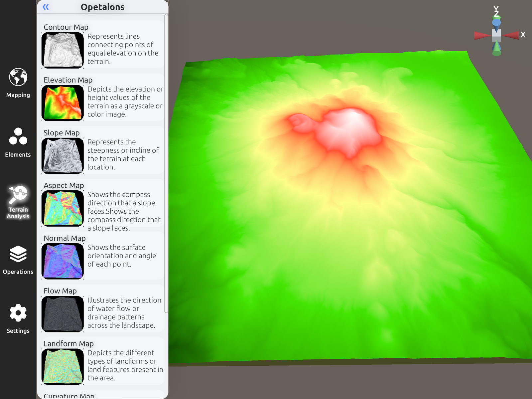
Task: Open the Elements three-dots icon
Action: click(x=18, y=136)
